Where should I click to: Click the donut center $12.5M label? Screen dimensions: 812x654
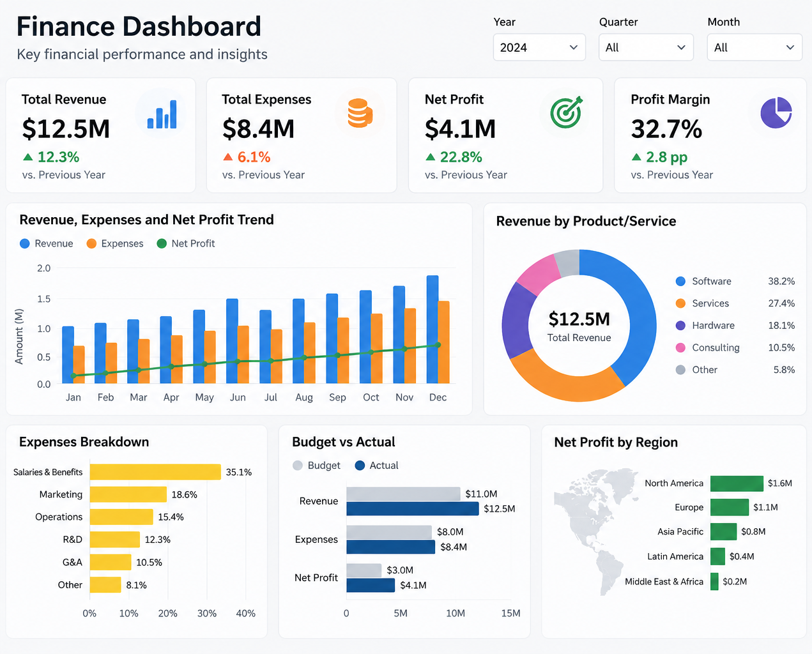579,319
